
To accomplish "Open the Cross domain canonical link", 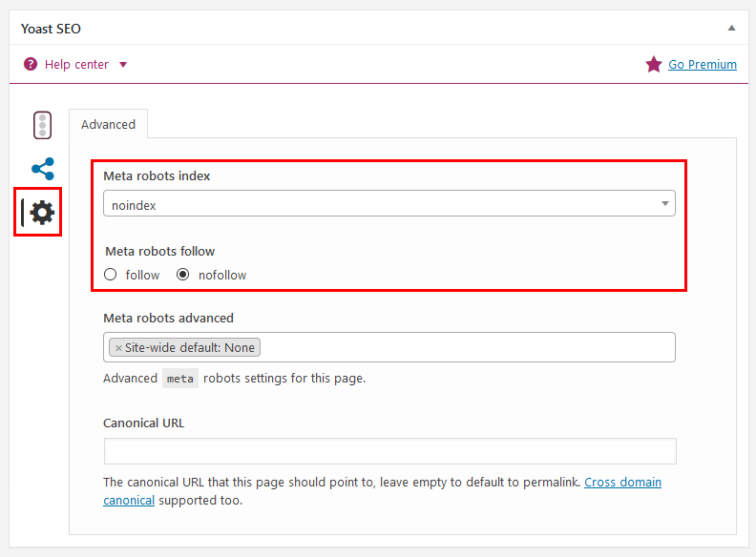I will click(x=620, y=483).
